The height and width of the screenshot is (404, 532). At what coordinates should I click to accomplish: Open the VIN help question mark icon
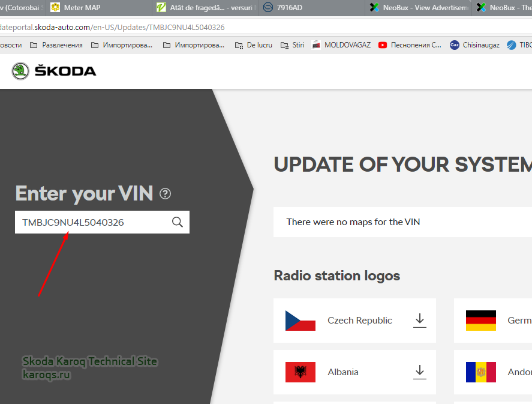(x=165, y=194)
